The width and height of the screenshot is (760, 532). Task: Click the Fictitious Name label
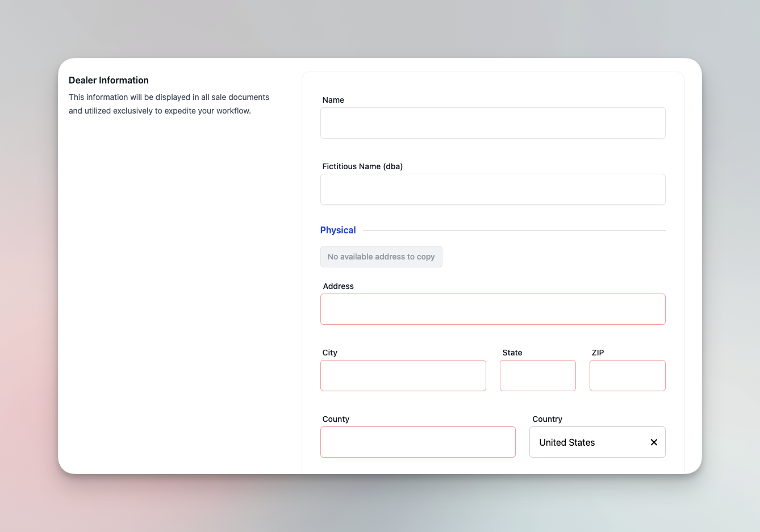tap(362, 166)
